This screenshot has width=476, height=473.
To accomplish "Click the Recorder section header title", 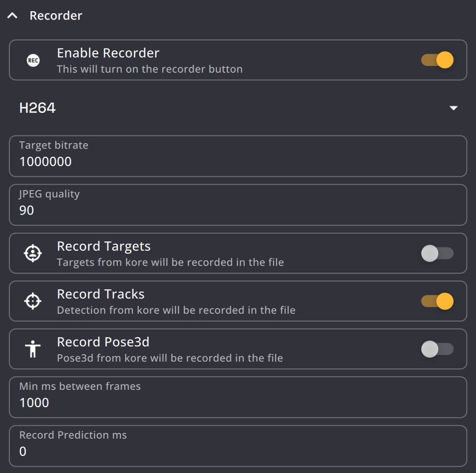I will pyautogui.click(x=56, y=16).
